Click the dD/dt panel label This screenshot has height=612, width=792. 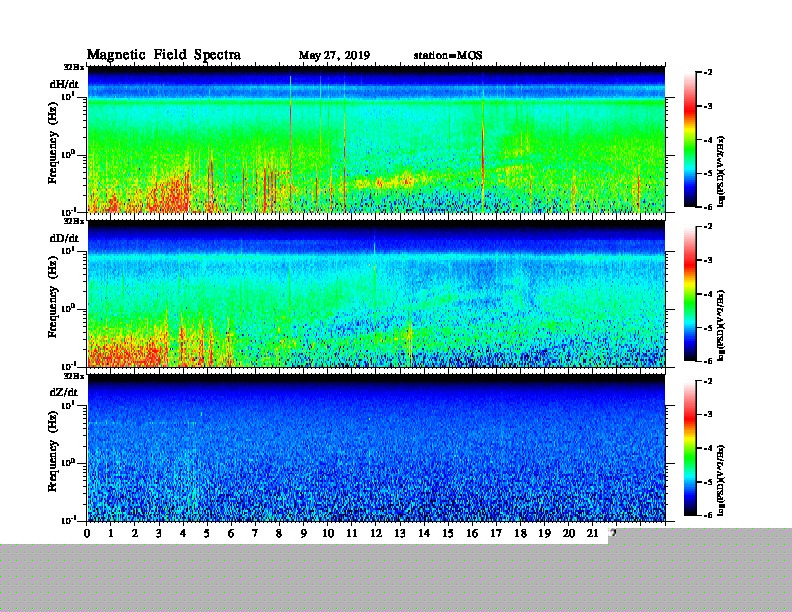64,238
